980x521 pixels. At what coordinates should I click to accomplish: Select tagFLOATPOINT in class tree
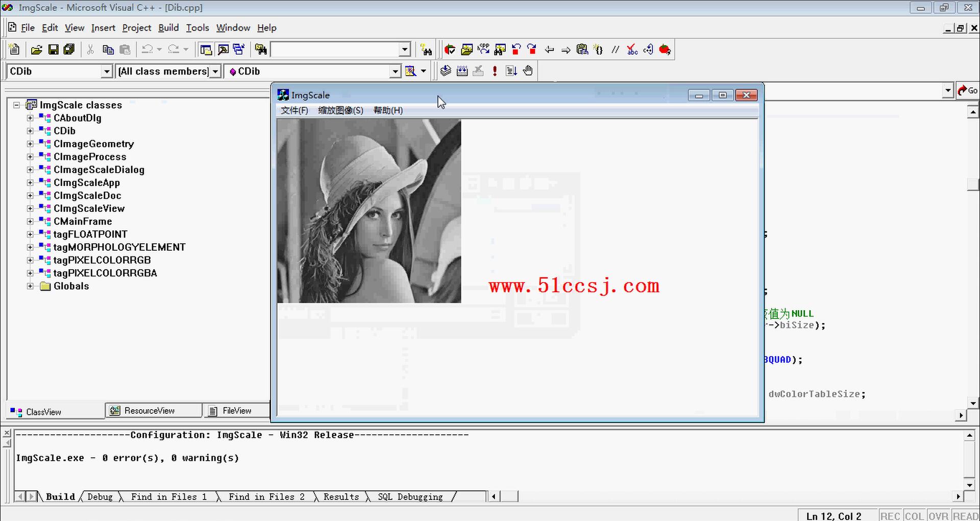pyautogui.click(x=90, y=234)
